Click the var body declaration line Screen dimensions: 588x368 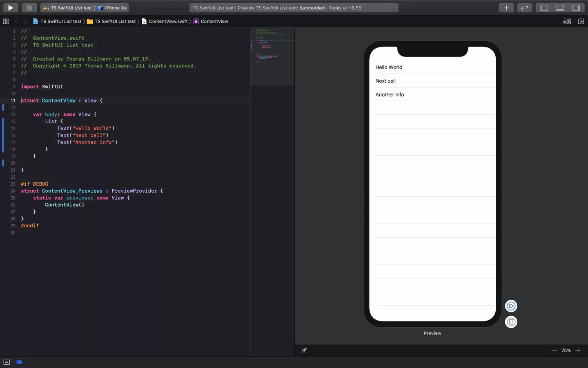click(65, 114)
